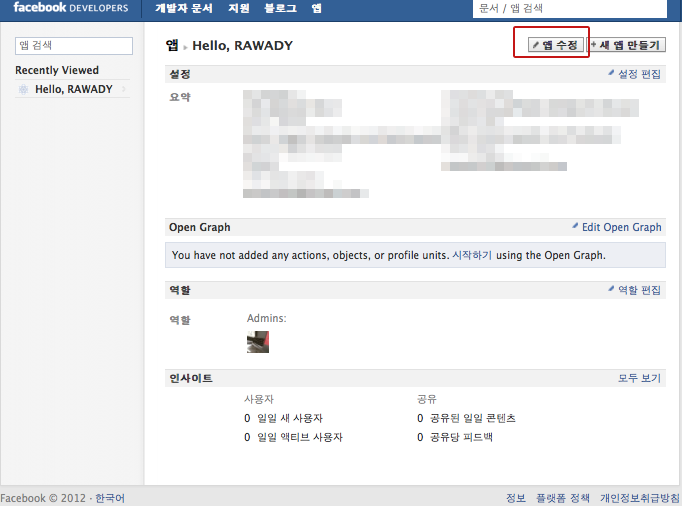The image size is (682, 506).
Task: Click the pencil icon beside 설정 편집
Action: click(x=611, y=73)
